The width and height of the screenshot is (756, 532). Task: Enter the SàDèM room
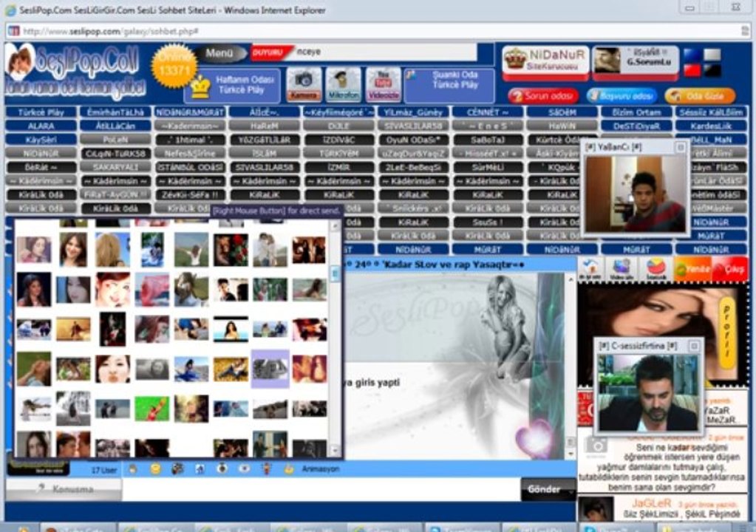pyautogui.click(x=562, y=112)
